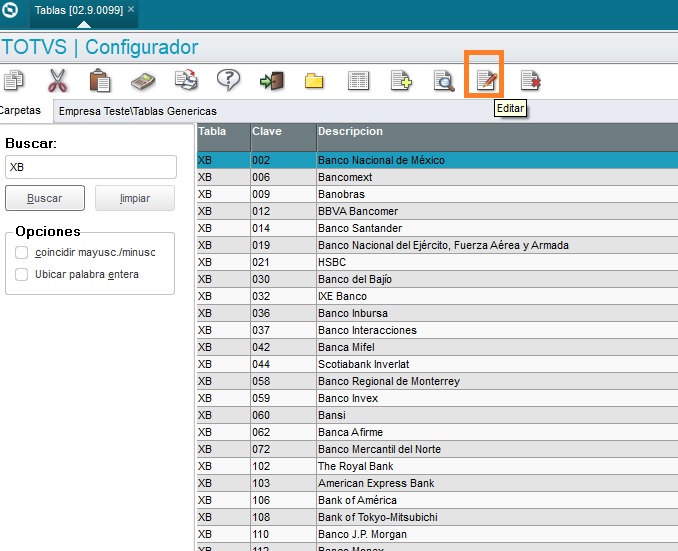Select the Banca Afirme row
This screenshot has height=551, width=678.
click(x=438, y=432)
